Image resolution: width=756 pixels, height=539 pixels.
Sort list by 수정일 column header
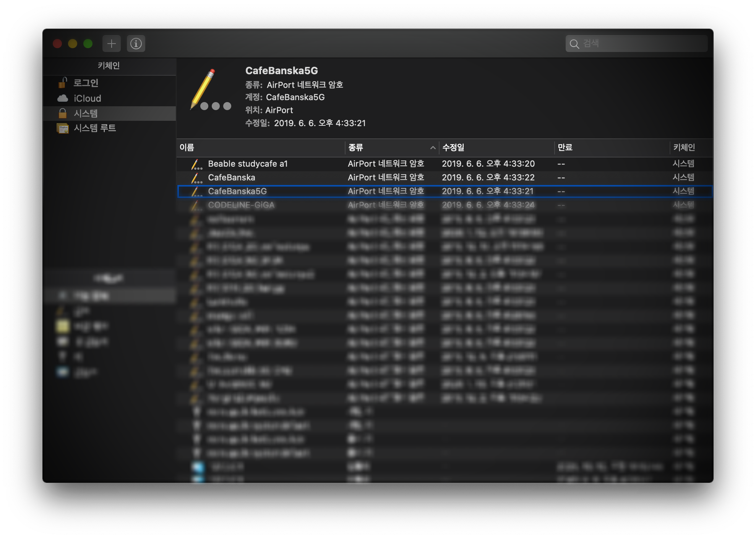point(453,148)
